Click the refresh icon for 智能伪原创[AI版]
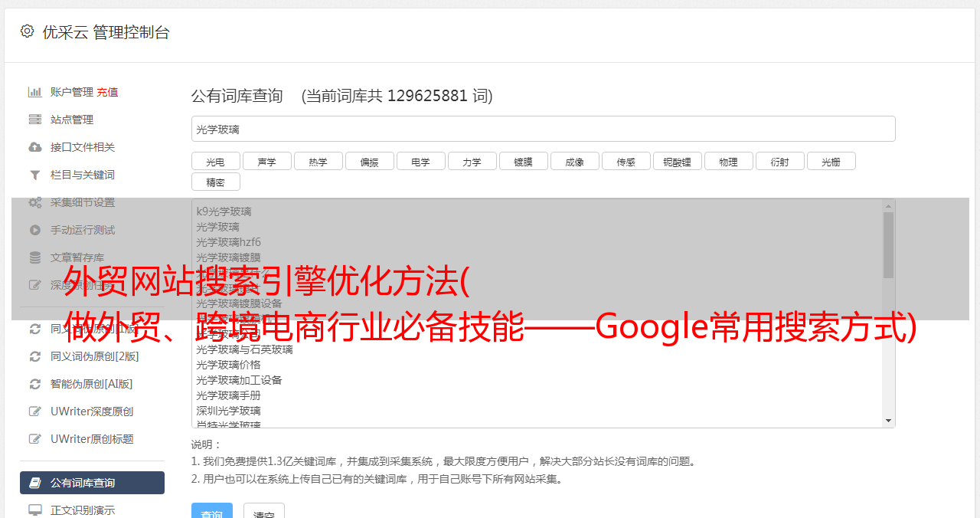This screenshot has height=518, width=980. 35,384
